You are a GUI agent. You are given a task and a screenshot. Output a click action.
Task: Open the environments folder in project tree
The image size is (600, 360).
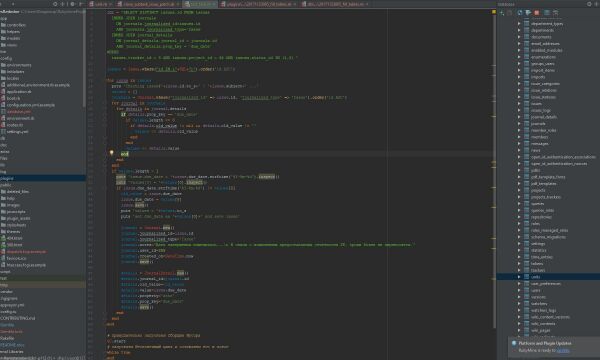coord(19,65)
